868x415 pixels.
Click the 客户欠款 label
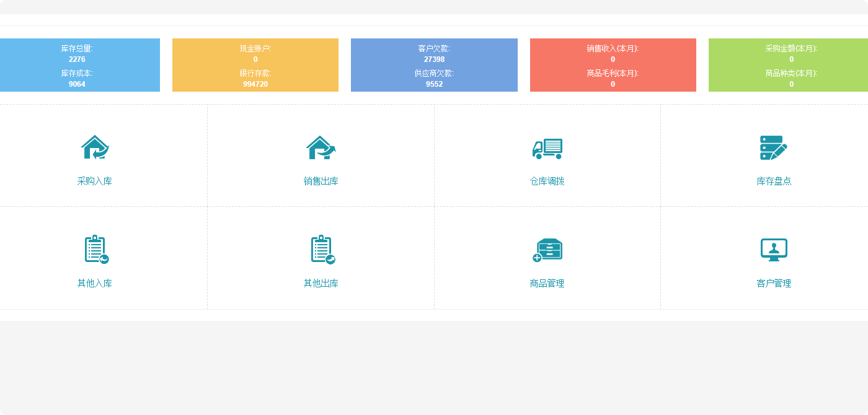[434, 48]
